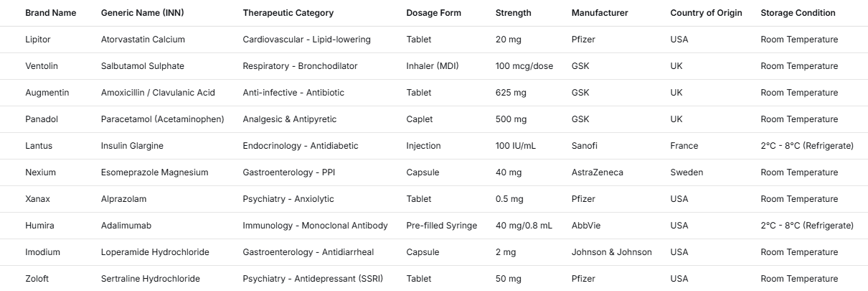Select the AstraZeneca manufacturer cell
The width and height of the screenshot is (868, 291).
597,172
